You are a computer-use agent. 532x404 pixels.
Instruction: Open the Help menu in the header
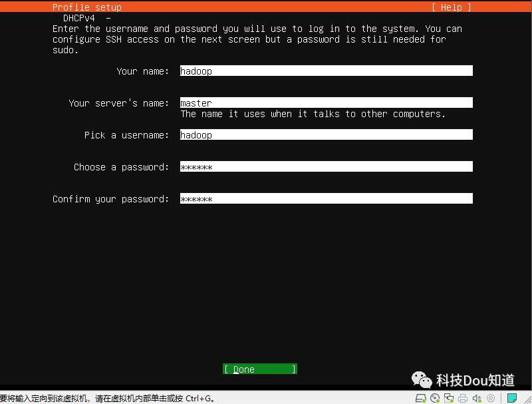pyautogui.click(x=452, y=7)
